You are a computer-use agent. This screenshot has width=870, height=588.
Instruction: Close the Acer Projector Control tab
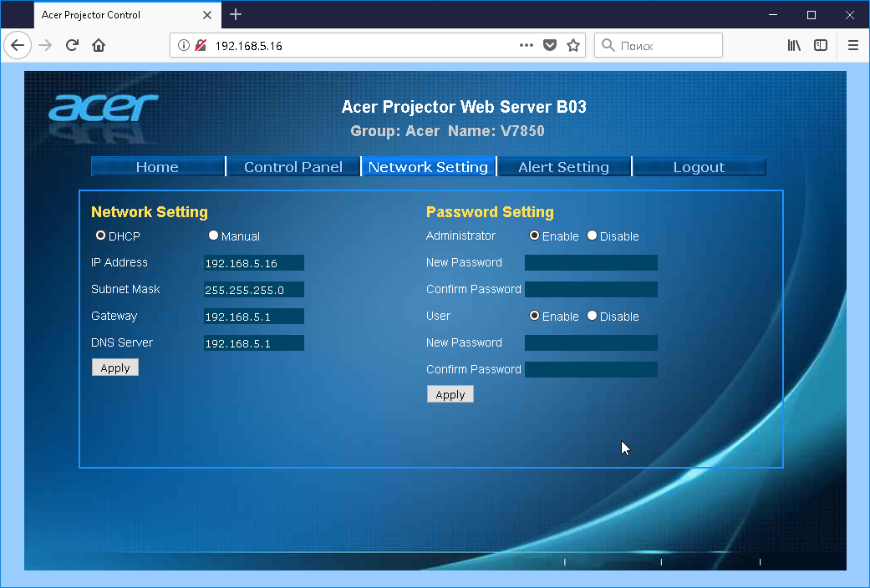[x=207, y=15]
